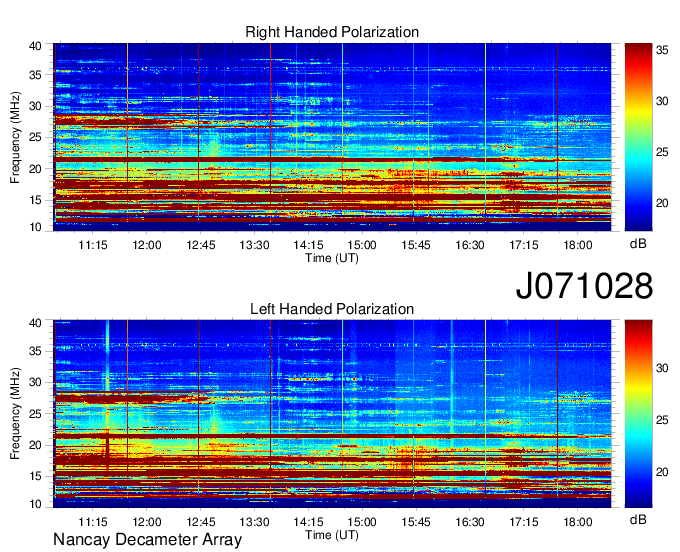The image size is (680, 552).
Task: Click the 20 MHz tick label on the top plot
Action: 36,169
